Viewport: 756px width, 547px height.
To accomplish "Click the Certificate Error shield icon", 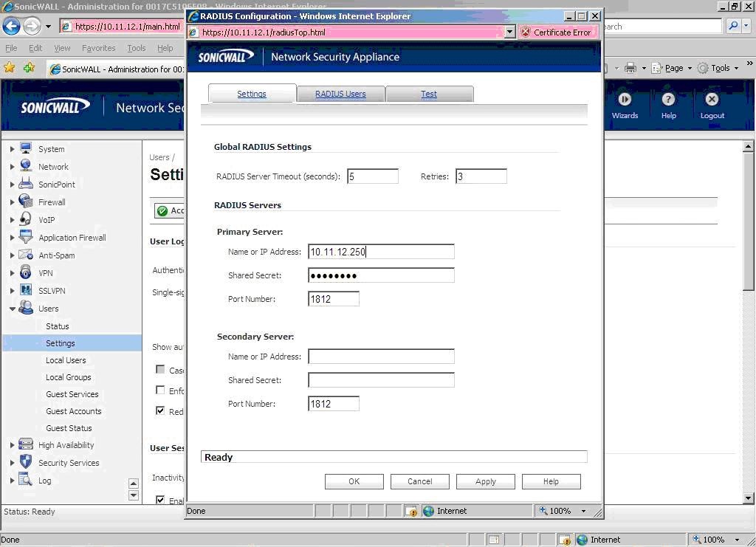I will click(x=526, y=32).
